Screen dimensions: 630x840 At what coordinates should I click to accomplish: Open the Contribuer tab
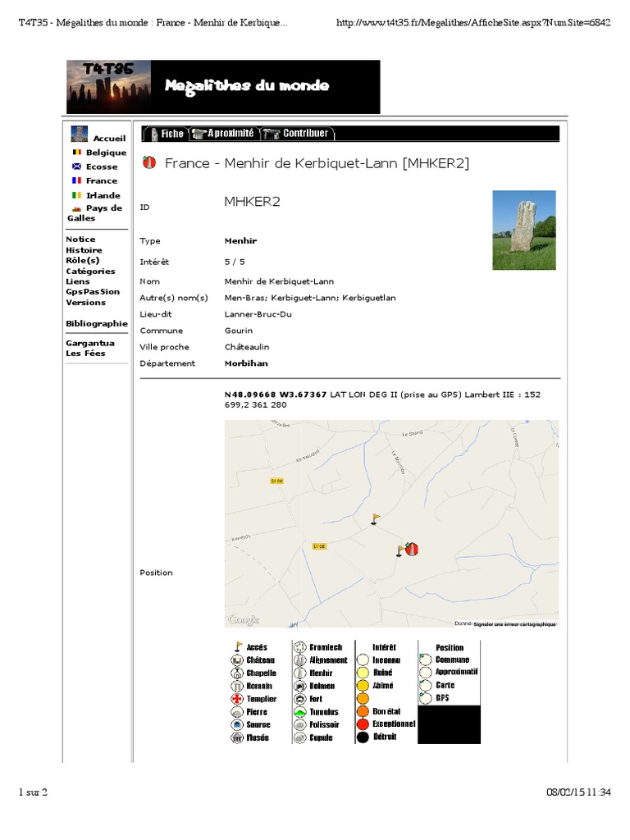pyautogui.click(x=298, y=134)
